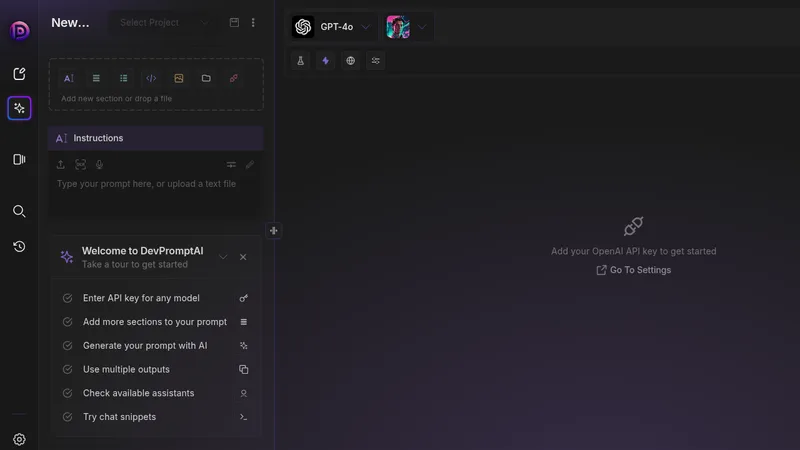Check off Check available assistants
The image size is (800, 450).
coord(67,393)
